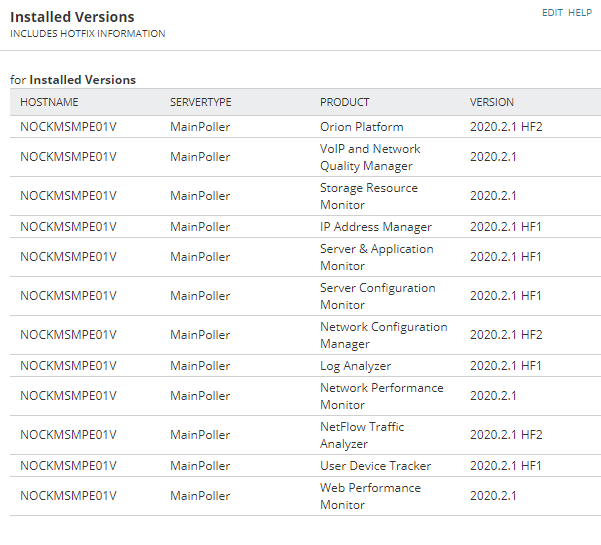Select the PRODUCT column header
This screenshot has width=601, height=545.
tap(344, 102)
